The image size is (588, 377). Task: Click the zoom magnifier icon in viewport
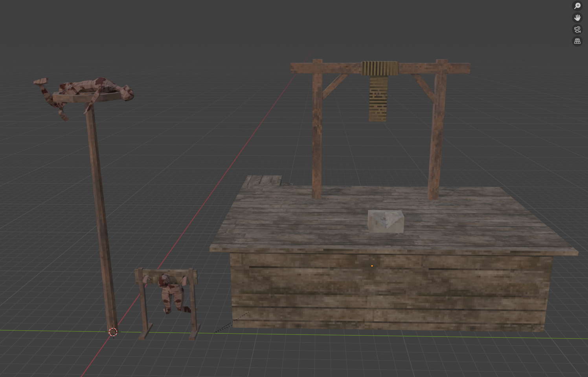577,5
